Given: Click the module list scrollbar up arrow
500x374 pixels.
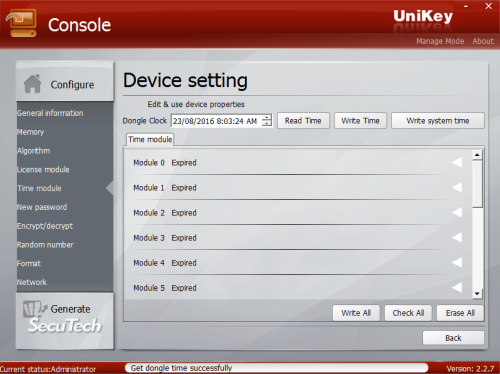Looking at the screenshot, I should point(477,155).
